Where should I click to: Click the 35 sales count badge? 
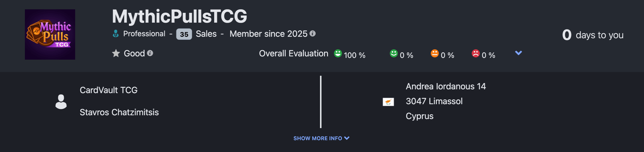click(x=184, y=34)
